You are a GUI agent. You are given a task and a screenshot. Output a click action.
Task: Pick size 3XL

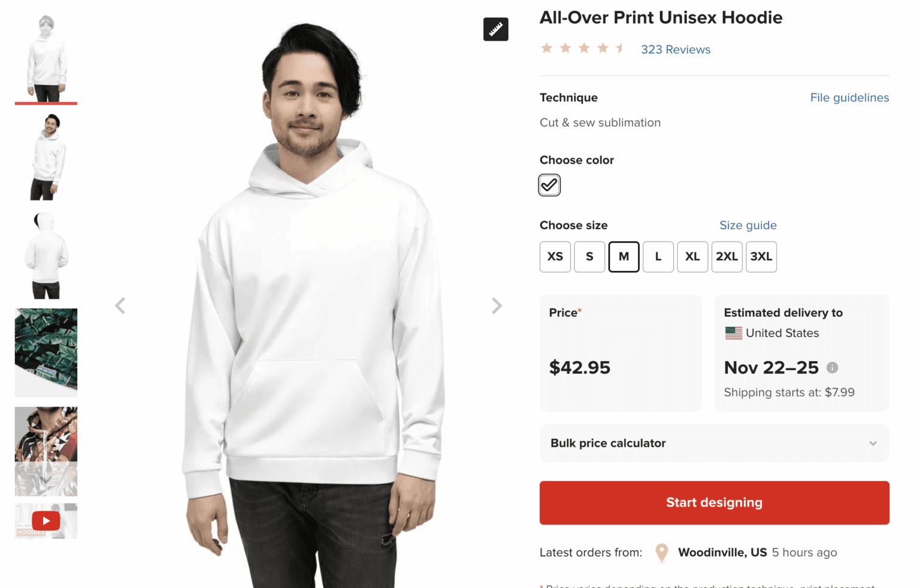(x=761, y=257)
